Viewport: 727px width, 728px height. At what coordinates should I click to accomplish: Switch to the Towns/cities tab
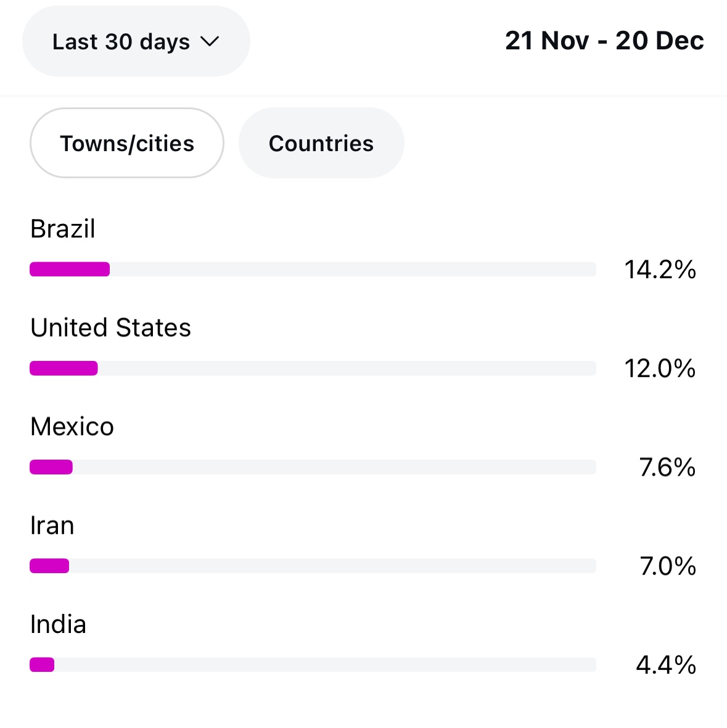(x=127, y=143)
